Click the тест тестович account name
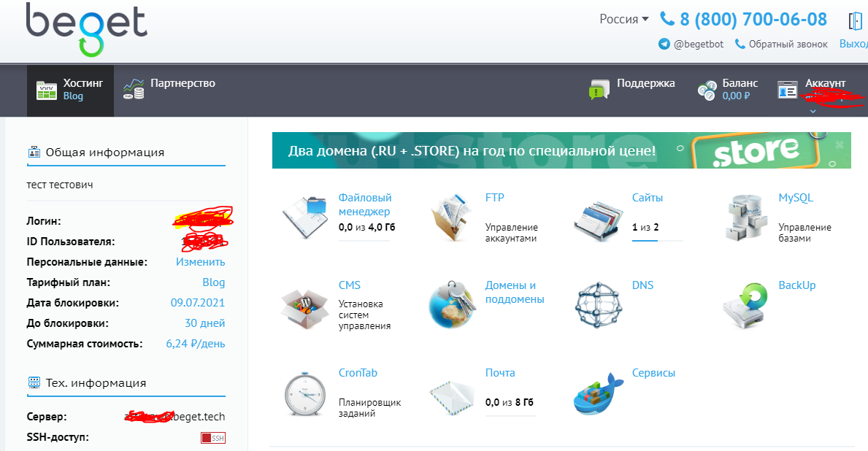This screenshot has height=451, width=868. 60,185
